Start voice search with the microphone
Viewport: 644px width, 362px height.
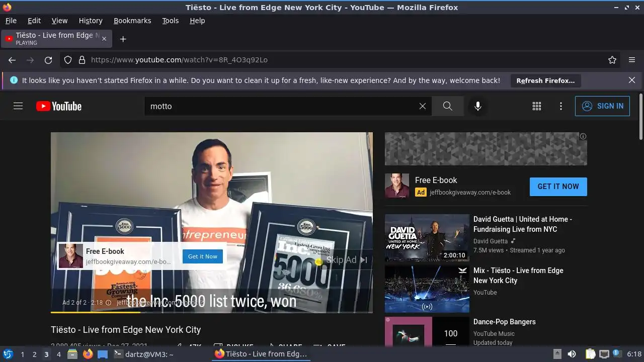click(x=478, y=106)
